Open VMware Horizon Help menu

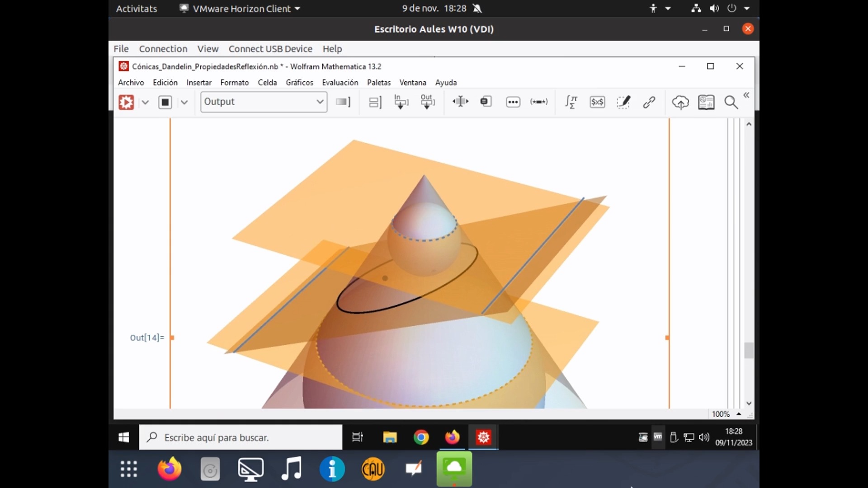tap(332, 49)
